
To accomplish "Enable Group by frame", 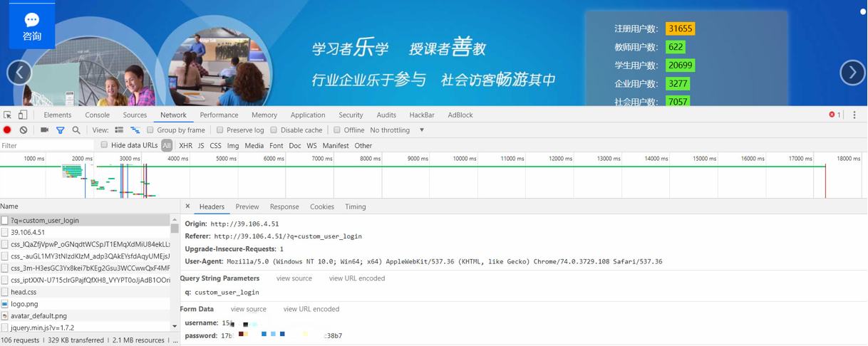I will pyautogui.click(x=150, y=130).
